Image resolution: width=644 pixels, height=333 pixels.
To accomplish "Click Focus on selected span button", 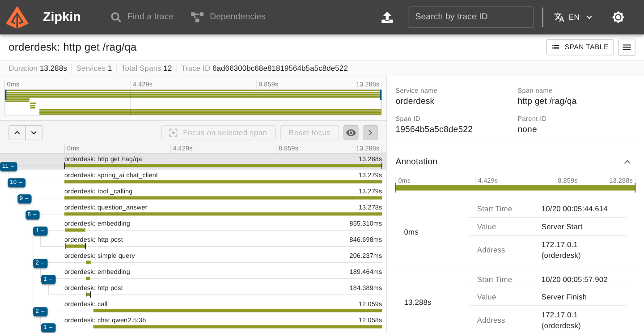I will pos(218,132).
